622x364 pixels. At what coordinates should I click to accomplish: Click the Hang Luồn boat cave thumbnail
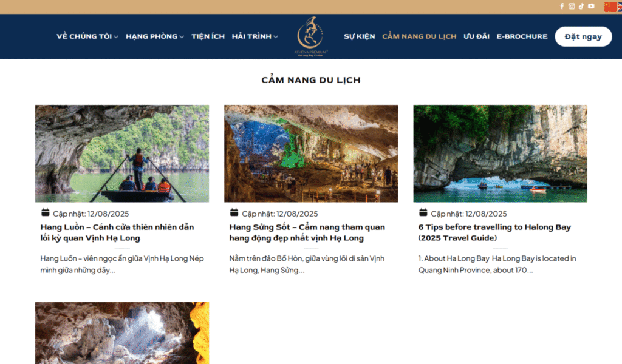(x=122, y=153)
